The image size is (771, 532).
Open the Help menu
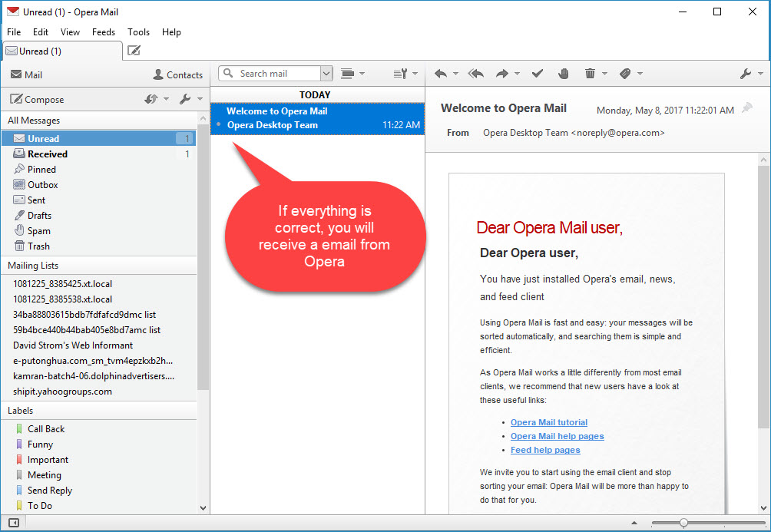pos(171,32)
